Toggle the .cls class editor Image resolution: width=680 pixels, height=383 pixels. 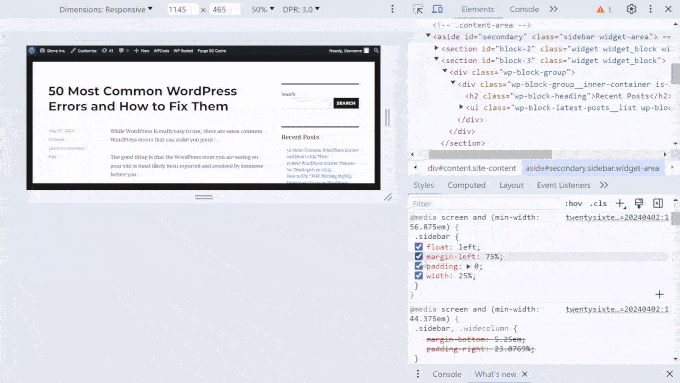[598, 203]
